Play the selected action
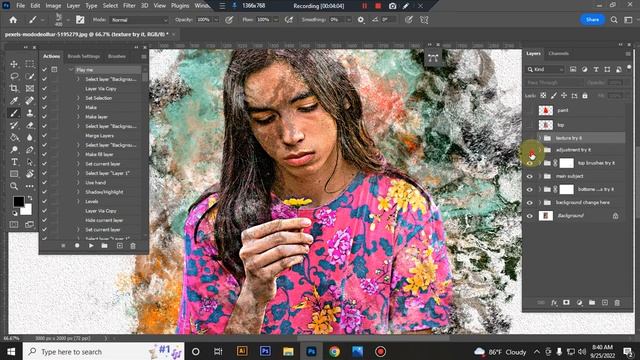Image resolution: width=640 pixels, height=360 pixels. (91, 246)
